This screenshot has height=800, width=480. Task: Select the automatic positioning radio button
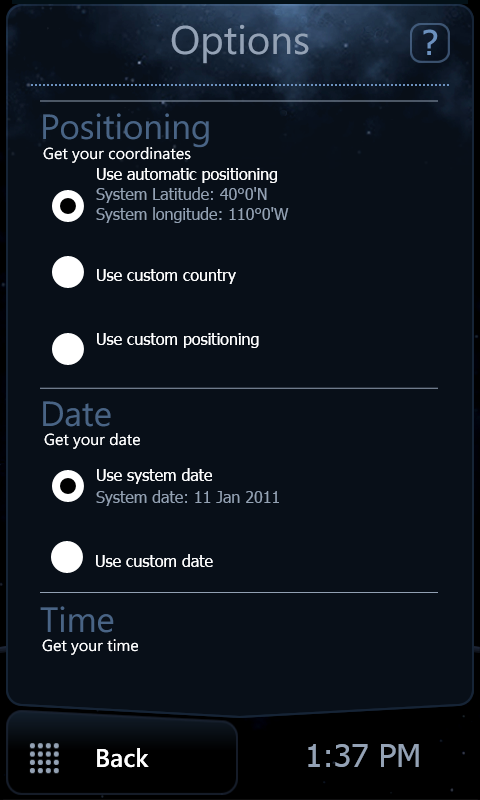coord(68,206)
